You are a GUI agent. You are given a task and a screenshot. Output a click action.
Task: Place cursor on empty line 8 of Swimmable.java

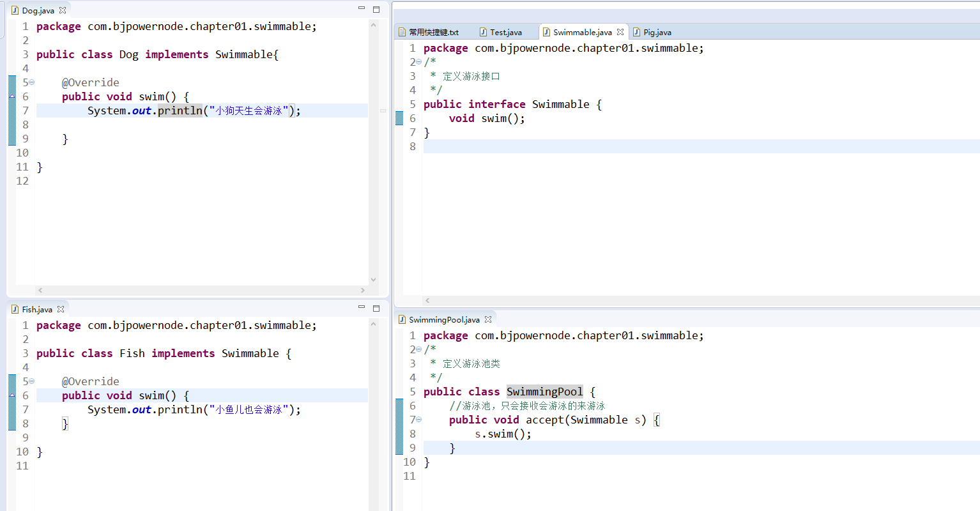click(x=701, y=146)
